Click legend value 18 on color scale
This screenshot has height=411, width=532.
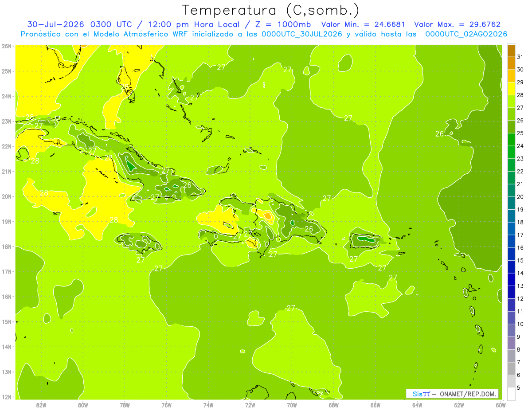[x=520, y=222]
